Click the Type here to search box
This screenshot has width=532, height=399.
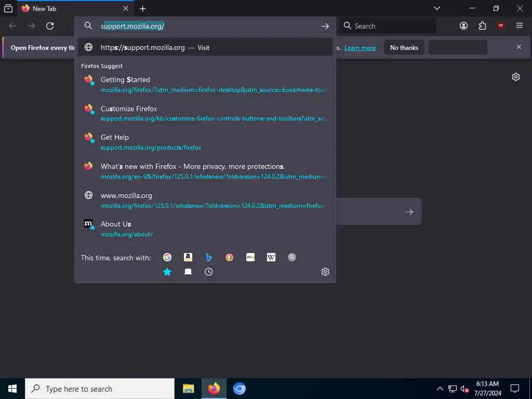click(100, 389)
